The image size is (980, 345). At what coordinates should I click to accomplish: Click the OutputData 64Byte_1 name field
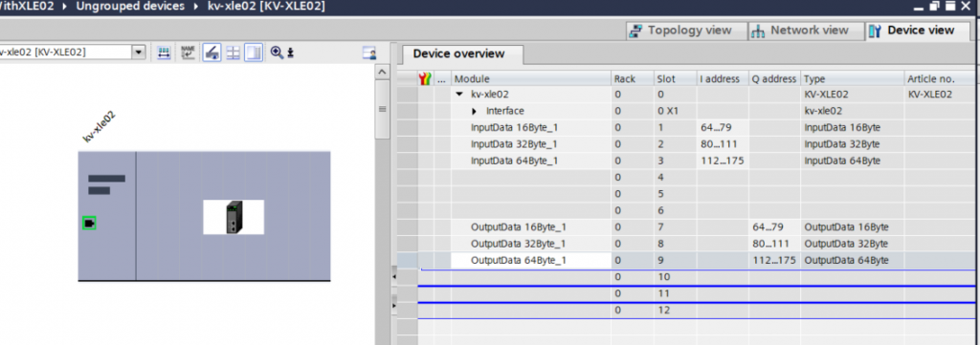pos(530,261)
